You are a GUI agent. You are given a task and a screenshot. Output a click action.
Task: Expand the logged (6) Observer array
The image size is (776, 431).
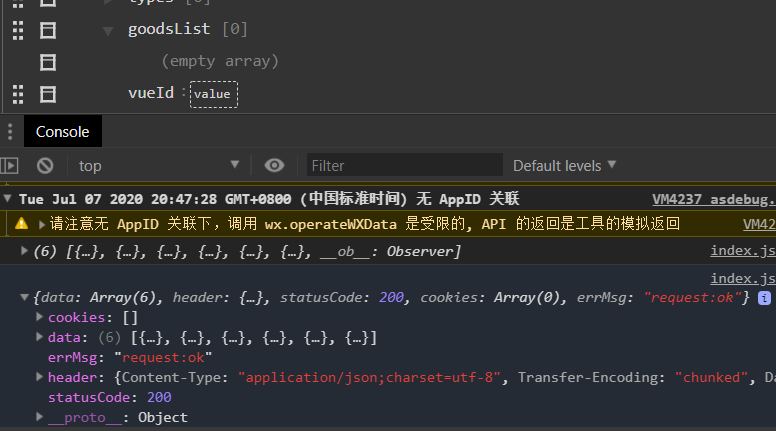pos(24,251)
